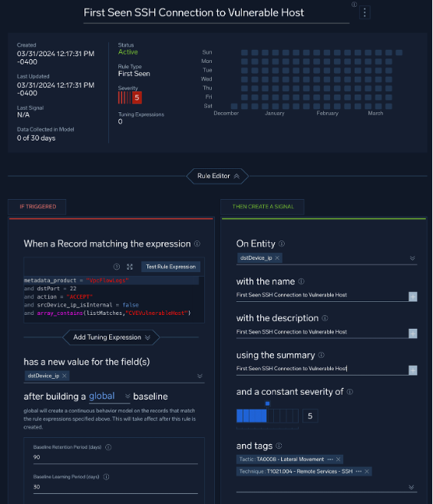This screenshot has height=504, width=433.
Task: Remove dstDevice_ip chip from On Entity
Action: coord(277,258)
